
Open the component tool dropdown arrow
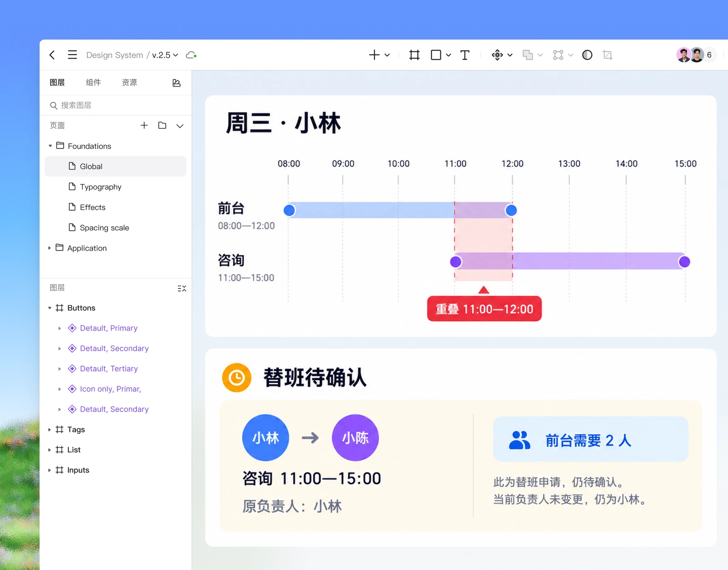pos(510,55)
